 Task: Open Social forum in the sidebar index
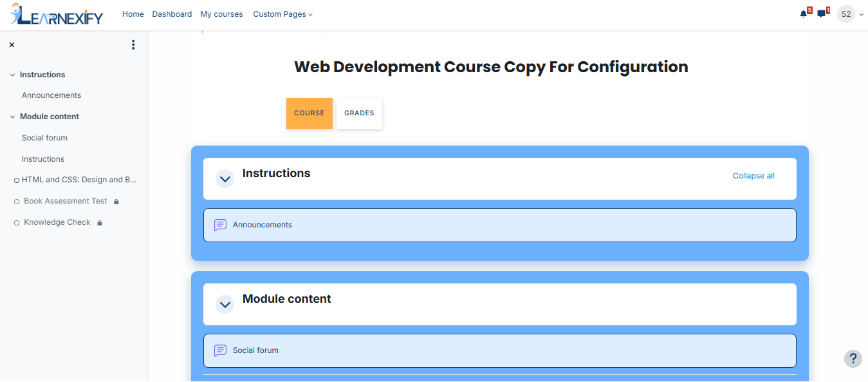(x=44, y=138)
